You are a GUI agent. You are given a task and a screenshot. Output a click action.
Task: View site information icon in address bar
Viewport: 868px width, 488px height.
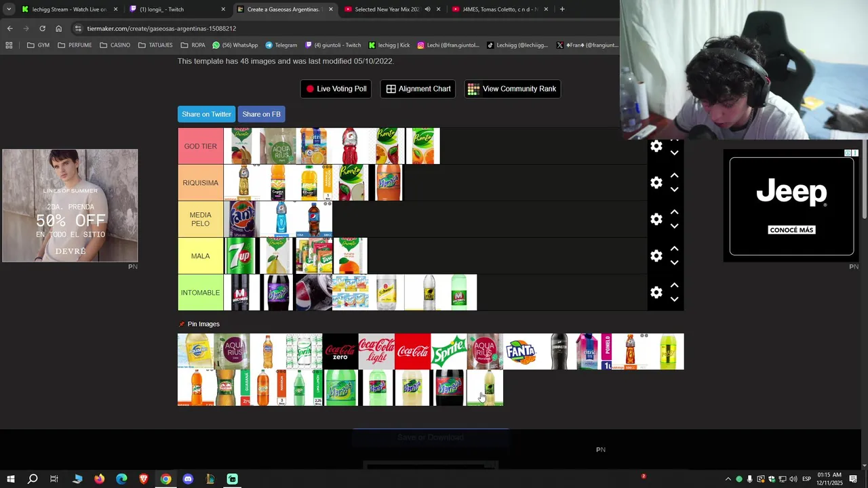[x=78, y=28]
